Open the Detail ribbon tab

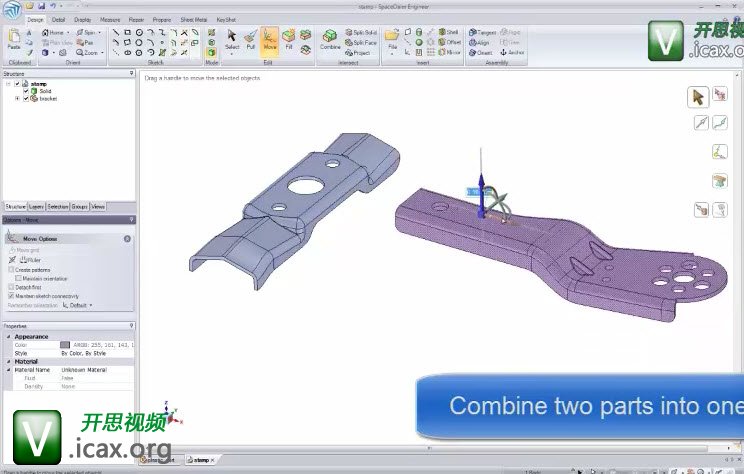[58, 19]
